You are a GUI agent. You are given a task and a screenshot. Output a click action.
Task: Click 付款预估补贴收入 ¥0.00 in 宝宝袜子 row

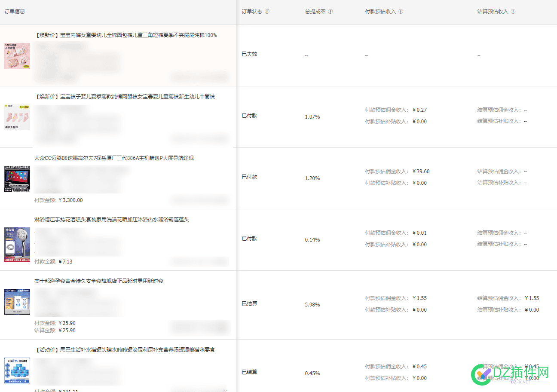[419, 122]
